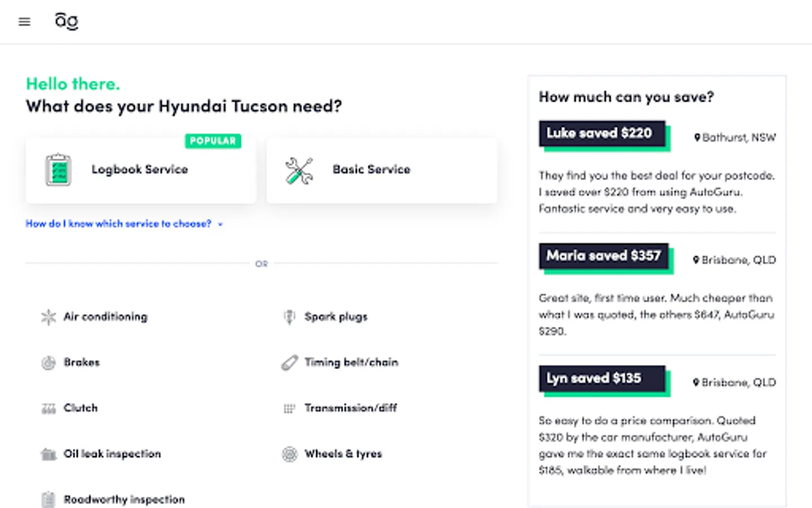
Task: Click the Brakes disc icon
Action: pyautogui.click(x=48, y=363)
